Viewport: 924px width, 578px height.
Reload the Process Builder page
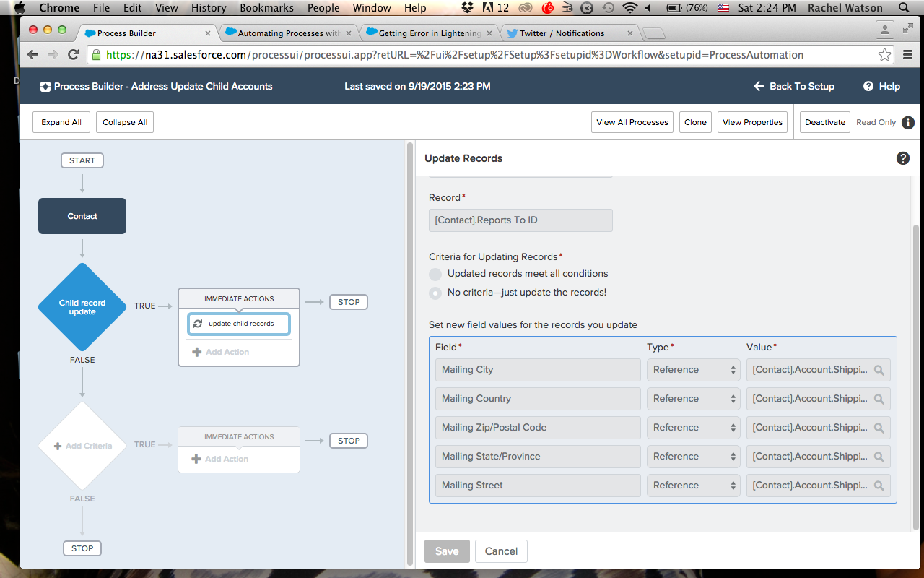[73, 55]
